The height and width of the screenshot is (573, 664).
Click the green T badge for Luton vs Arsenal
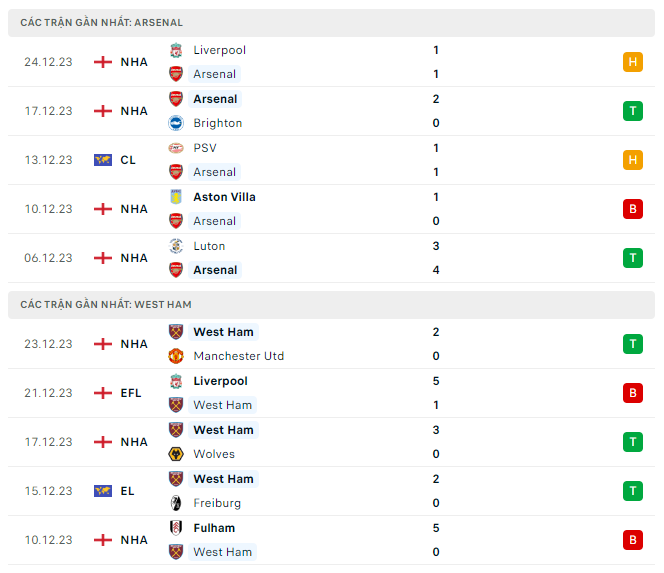tap(632, 258)
